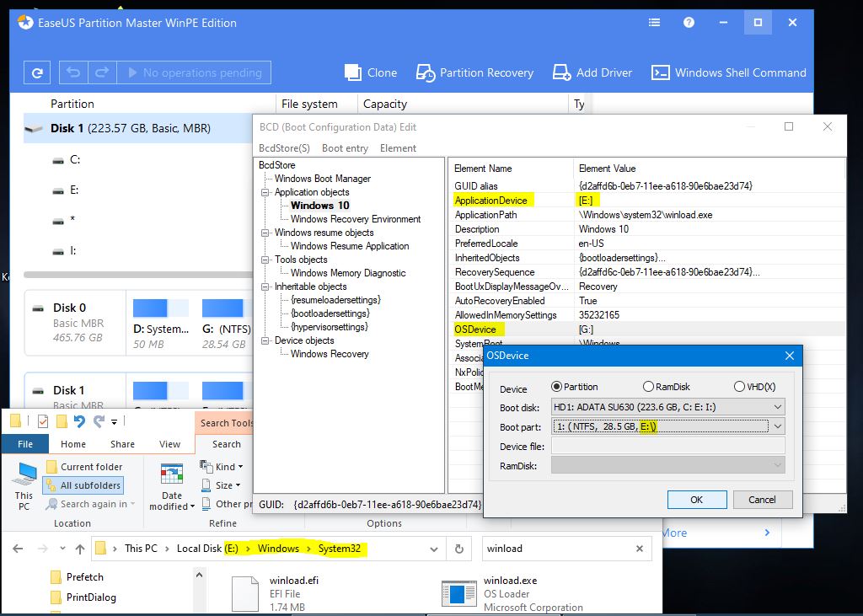Image resolution: width=863 pixels, height=616 pixels.
Task: Select Windows Recovery Environment tree entry
Action: pyautogui.click(x=355, y=219)
